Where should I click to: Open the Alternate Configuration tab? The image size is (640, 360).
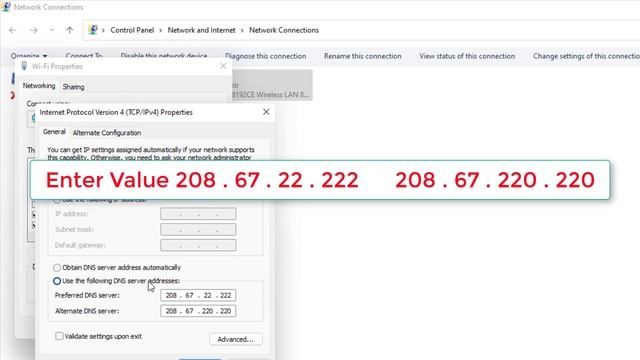pyautogui.click(x=107, y=133)
